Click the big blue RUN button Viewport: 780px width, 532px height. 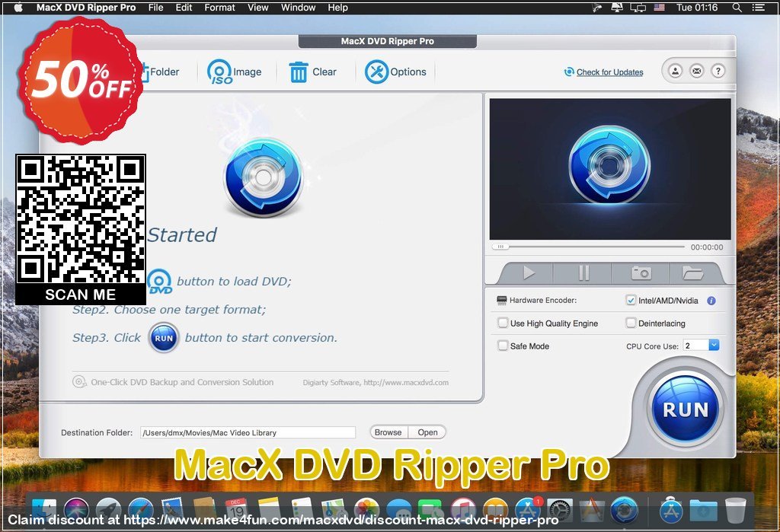pos(685,409)
